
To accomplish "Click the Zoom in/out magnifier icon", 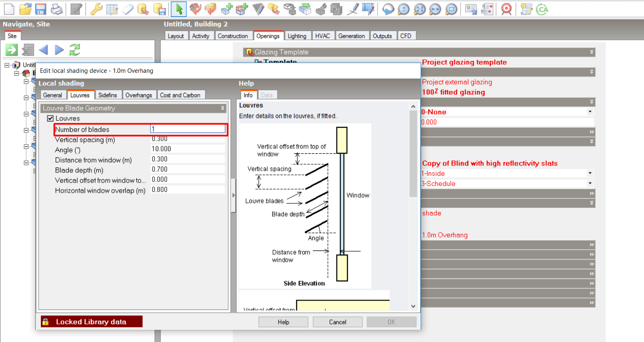I will pyautogui.click(x=404, y=9).
